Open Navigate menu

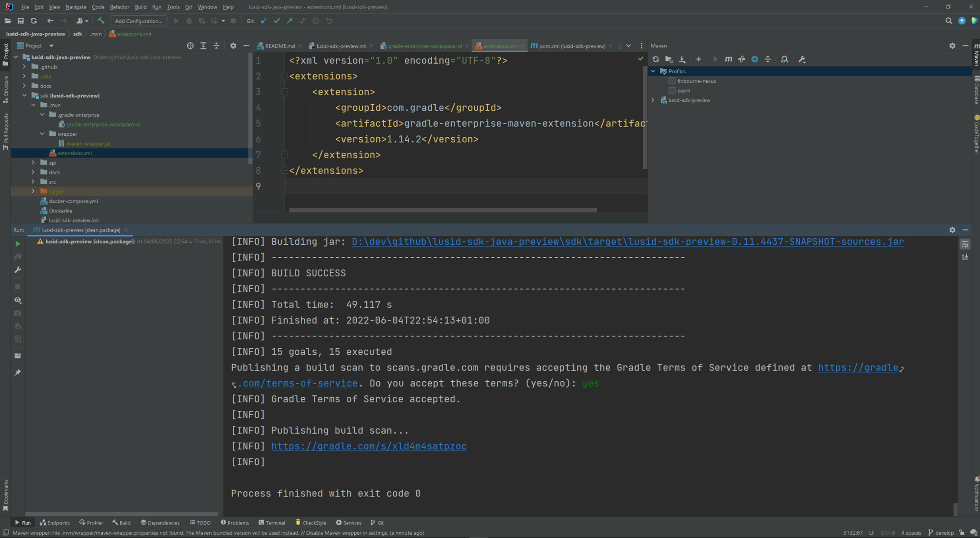[76, 7]
